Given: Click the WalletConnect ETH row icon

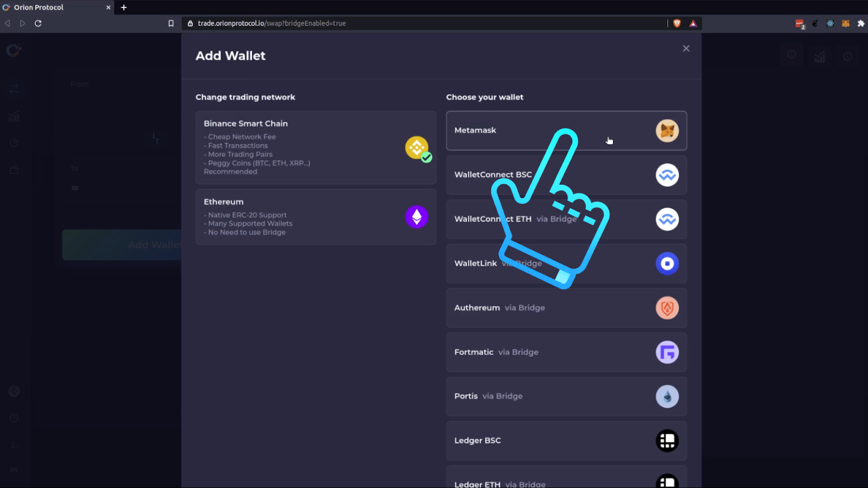Looking at the screenshot, I should [667, 220].
